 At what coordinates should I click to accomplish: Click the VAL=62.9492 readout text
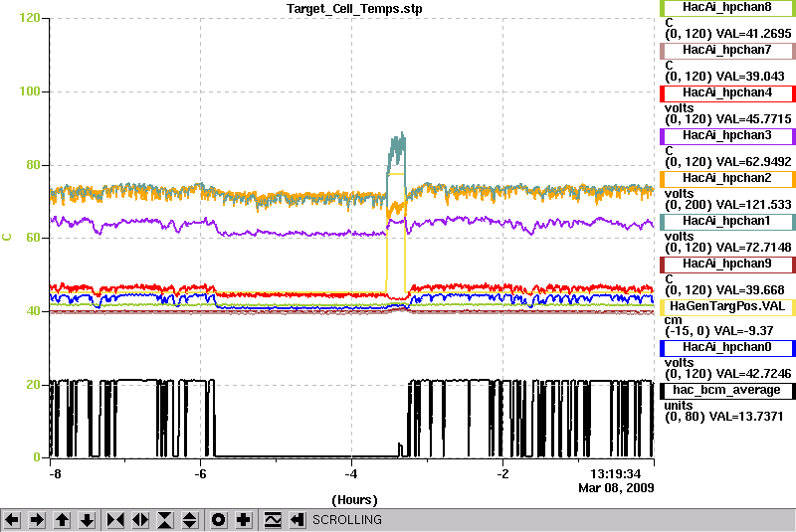pyautogui.click(x=753, y=162)
